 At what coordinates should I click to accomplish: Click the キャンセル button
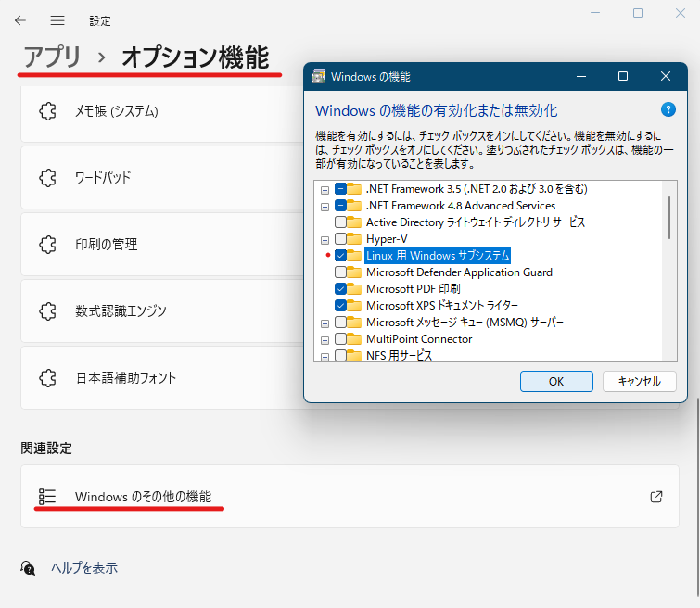click(x=640, y=382)
